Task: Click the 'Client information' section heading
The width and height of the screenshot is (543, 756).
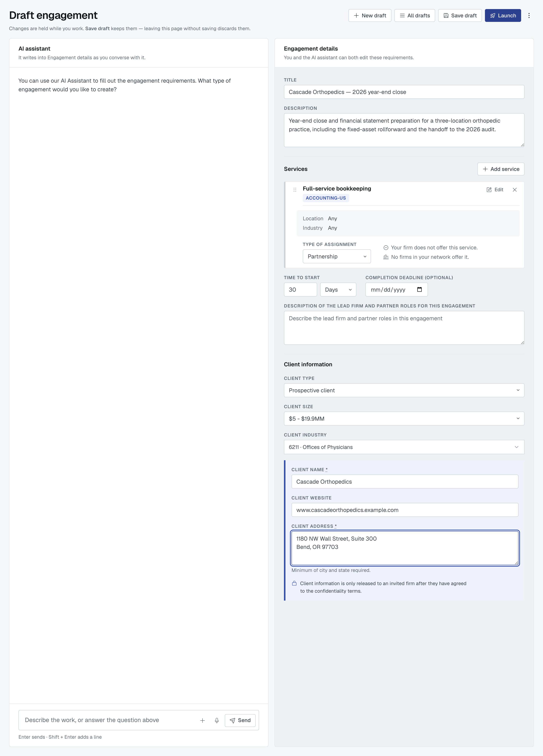Action: pos(308,364)
